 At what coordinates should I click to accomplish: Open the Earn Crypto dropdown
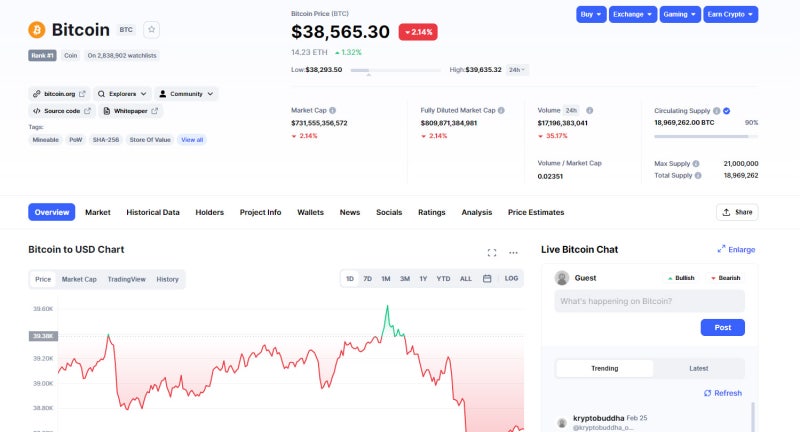tap(731, 14)
